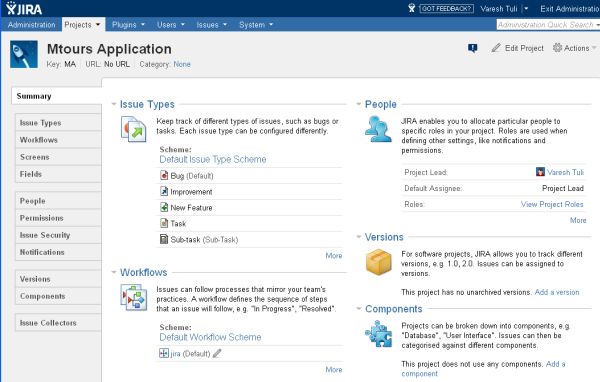Click the blue feedback speech bubble icon
The height and width of the screenshot is (382, 600).
pos(473,48)
